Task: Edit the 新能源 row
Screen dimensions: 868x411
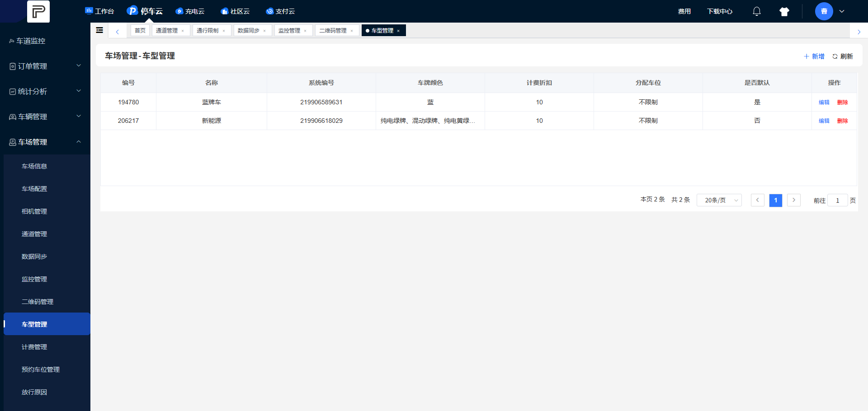Action: (824, 121)
